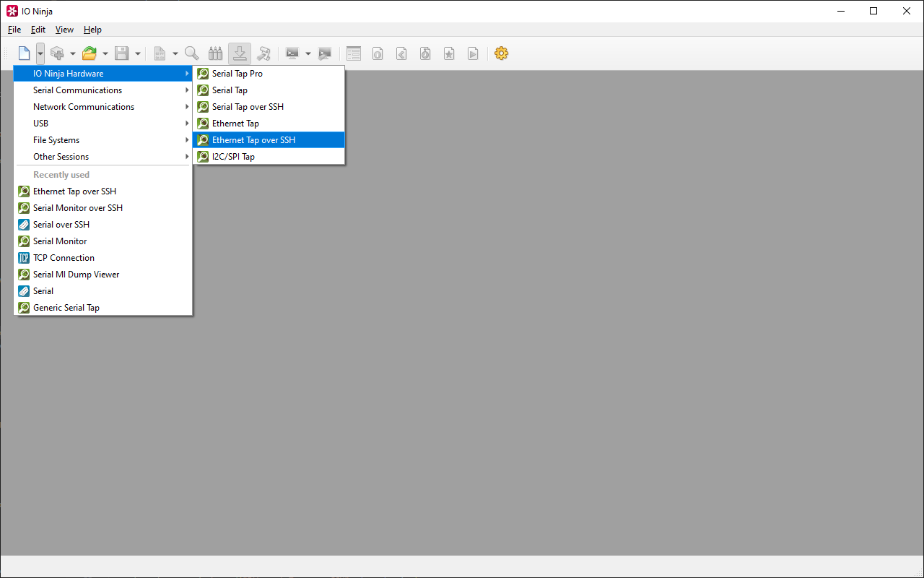Choose Ethernet Tap in the hardware submenu
Viewport: 924px width, 578px height.
pos(269,124)
